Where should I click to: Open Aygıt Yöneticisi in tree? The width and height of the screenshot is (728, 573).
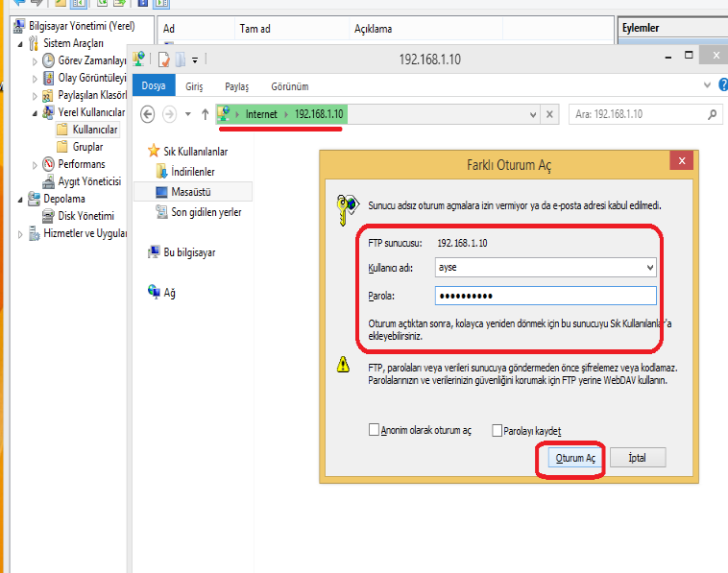(89, 181)
